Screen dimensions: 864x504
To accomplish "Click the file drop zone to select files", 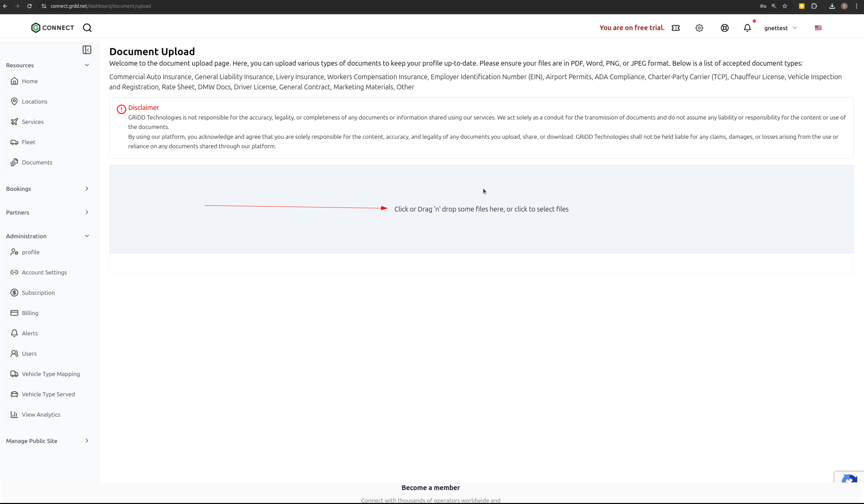I will (x=481, y=209).
